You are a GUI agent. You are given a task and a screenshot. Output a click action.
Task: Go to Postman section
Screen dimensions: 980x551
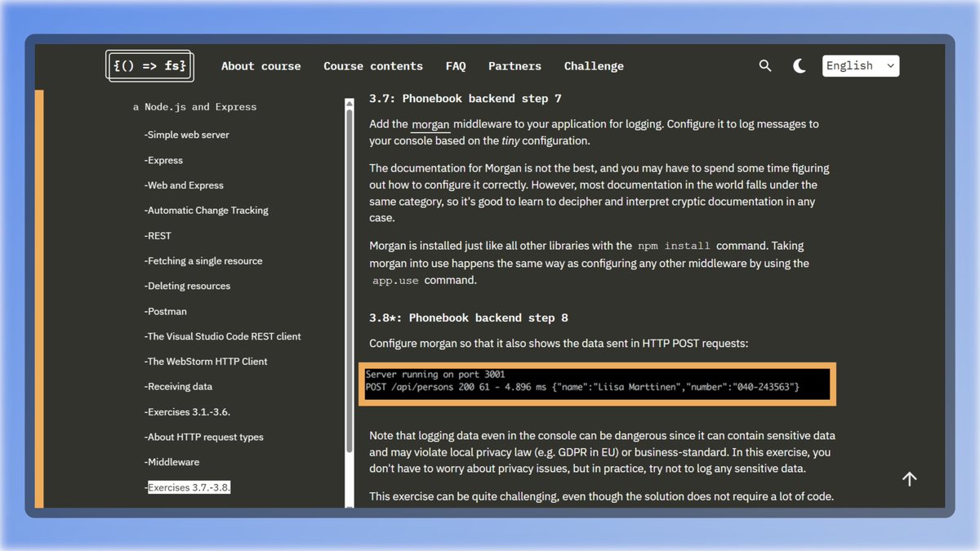[x=165, y=311]
